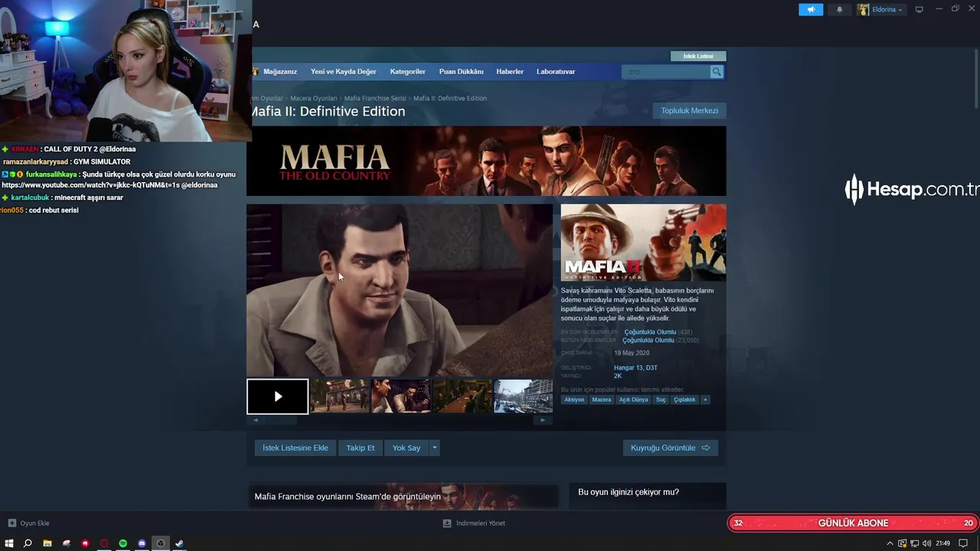Select the street scene screenshot thumbnail
The image size is (980, 551).
pos(340,396)
